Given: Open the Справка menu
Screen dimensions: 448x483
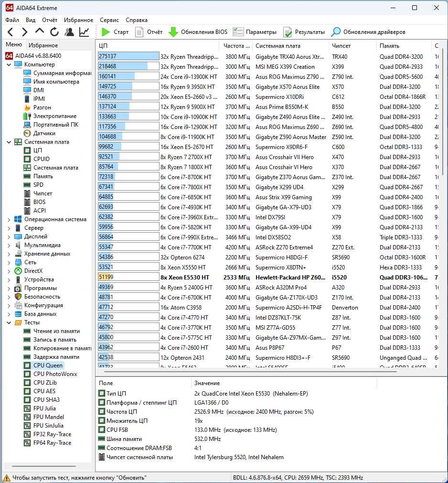Looking at the screenshot, I should pos(137,20).
